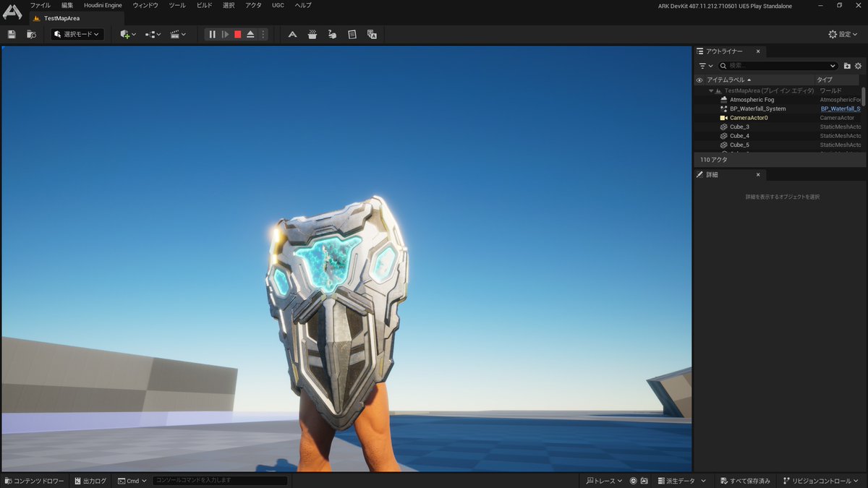Open the ファイル menu
868x488 pixels.
click(x=40, y=5)
